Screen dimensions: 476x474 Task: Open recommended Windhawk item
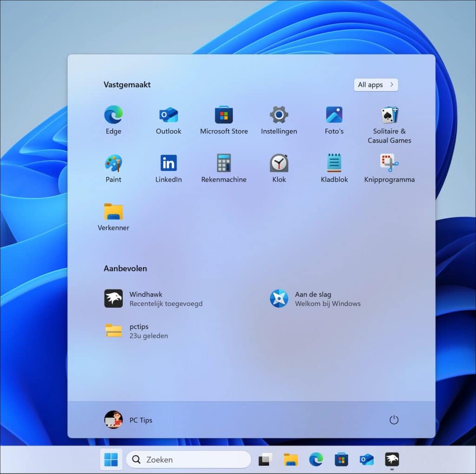coord(153,298)
